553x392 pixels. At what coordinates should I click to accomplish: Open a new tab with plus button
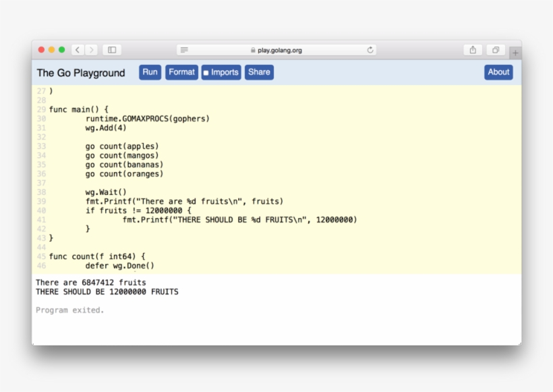click(x=515, y=53)
